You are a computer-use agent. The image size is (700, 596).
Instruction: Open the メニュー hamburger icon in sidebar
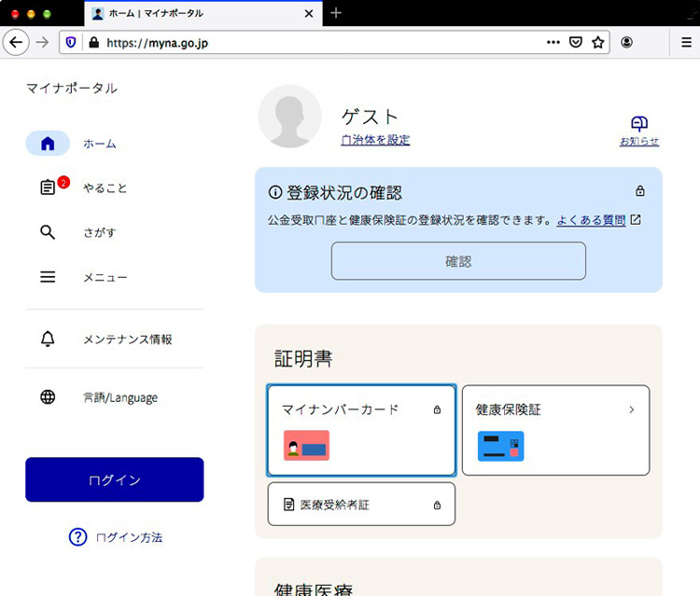(48, 277)
